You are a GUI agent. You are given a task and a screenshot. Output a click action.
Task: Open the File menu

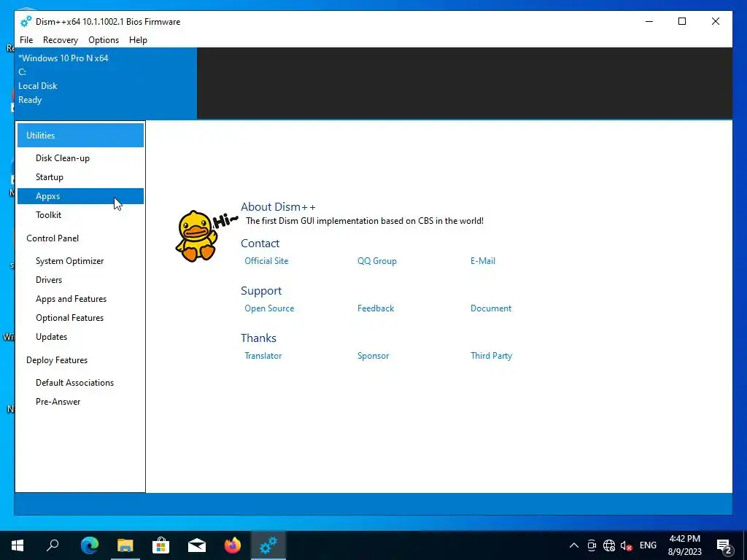coord(26,40)
